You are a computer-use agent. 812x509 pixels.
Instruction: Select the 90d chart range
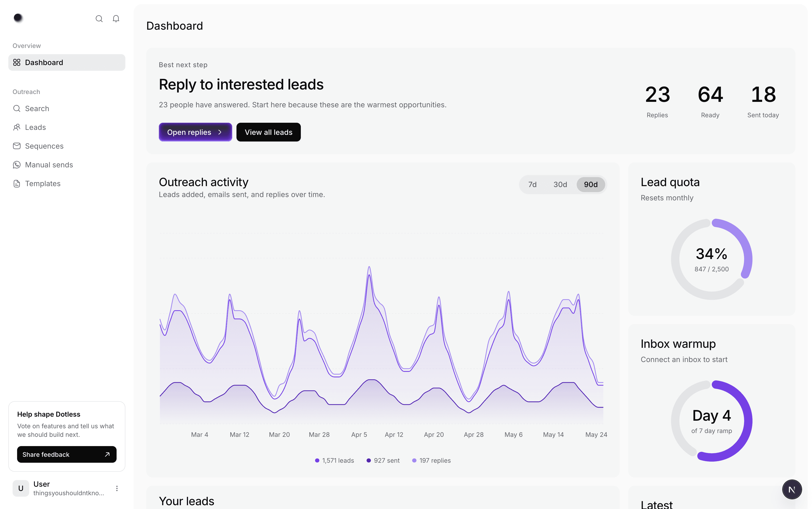pos(591,184)
